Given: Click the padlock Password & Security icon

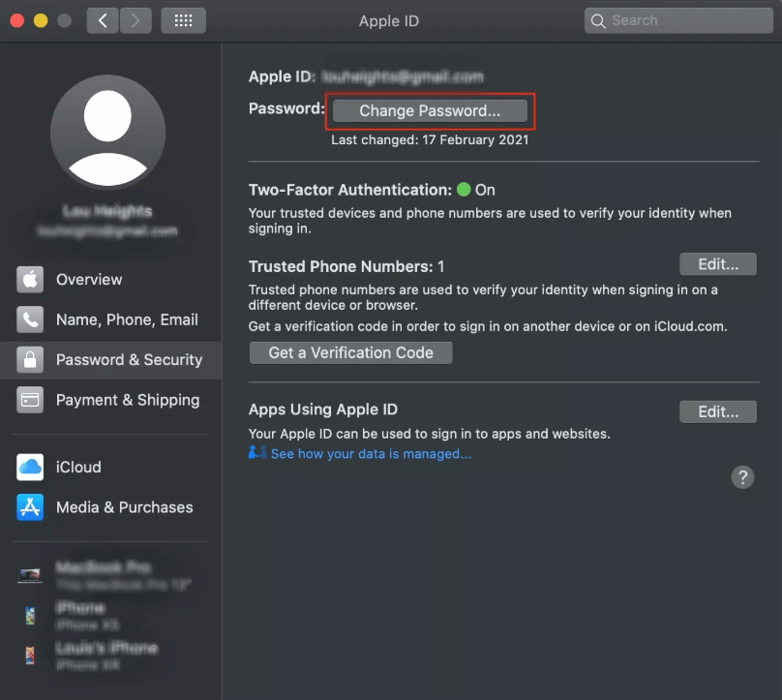Looking at the screenshot, I should tap(30, 360).
